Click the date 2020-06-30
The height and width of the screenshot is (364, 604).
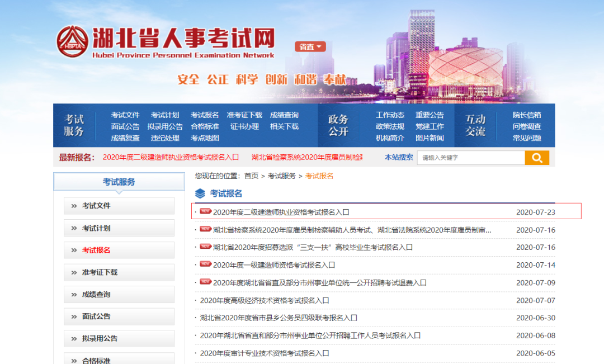pos(535,318)
